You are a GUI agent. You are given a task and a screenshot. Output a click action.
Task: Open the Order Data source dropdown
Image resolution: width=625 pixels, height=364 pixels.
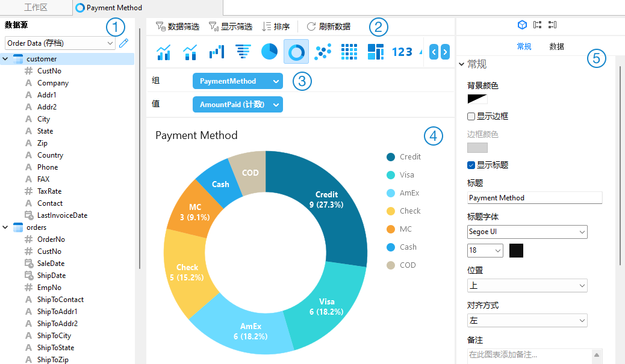(x=59, y=43)
